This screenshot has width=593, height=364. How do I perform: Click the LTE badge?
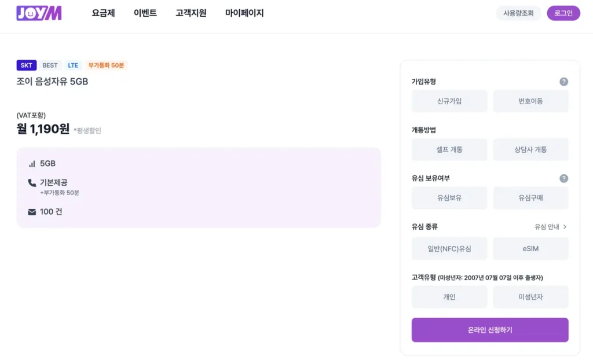click(x=73, y=65)
